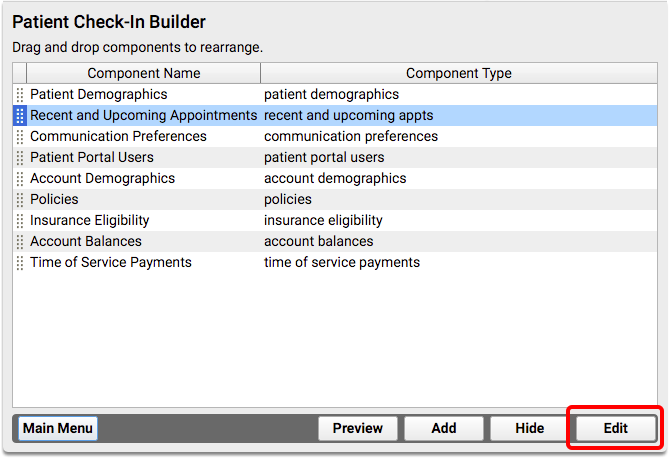Click the Component Type column header
The height and width of the screenshot is (459, 670).
click(x=459, y=73)
